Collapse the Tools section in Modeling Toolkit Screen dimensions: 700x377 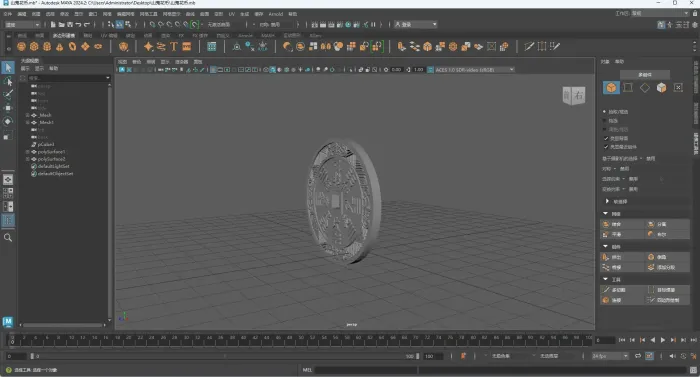[x=606, y=279]
